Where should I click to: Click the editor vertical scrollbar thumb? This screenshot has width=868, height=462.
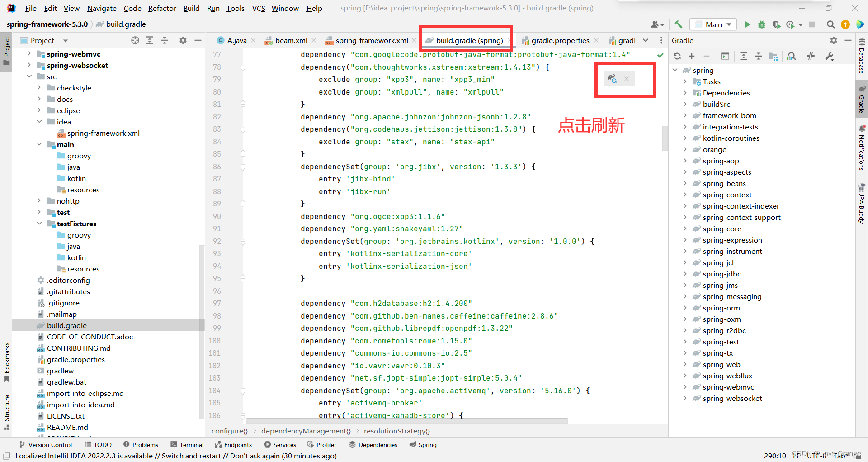coord(665,138)
